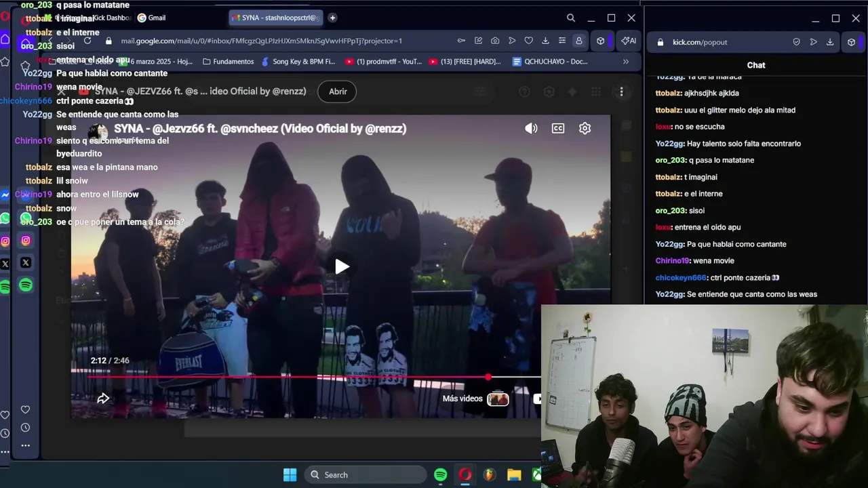Open the extensions cube icon in Opera

pyautogui.click(x=600, y=41)
